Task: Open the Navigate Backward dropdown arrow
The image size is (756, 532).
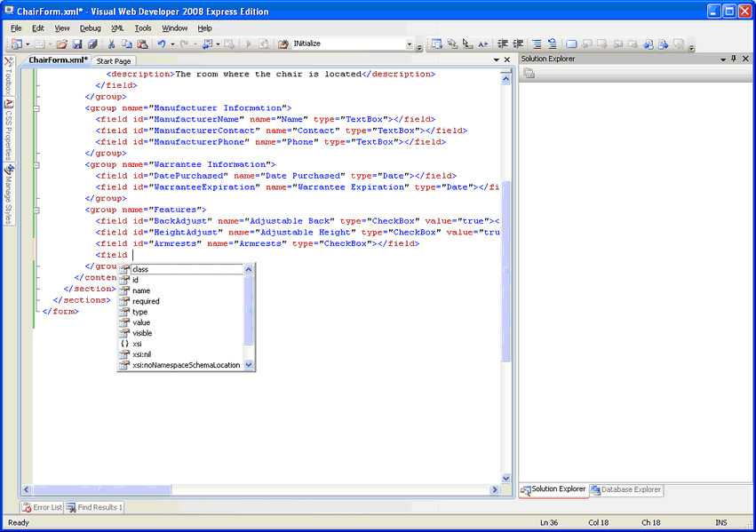Action: click(218, 44)
